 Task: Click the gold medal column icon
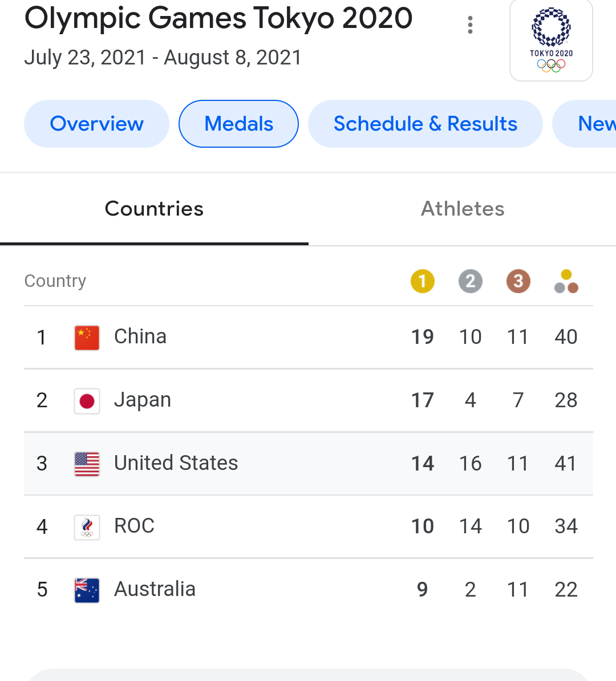[423, 281]
